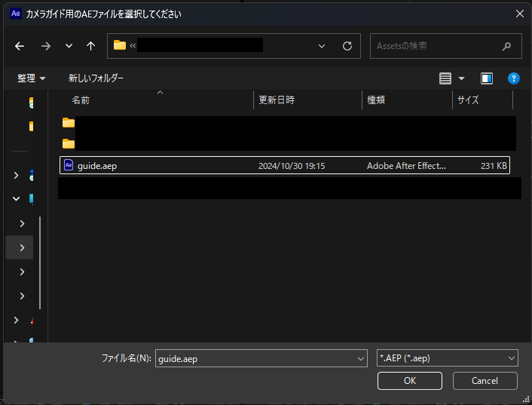Click the Up one level arrow
The width and height of the screenshot is (532, 405).
(x=90, y=46)
